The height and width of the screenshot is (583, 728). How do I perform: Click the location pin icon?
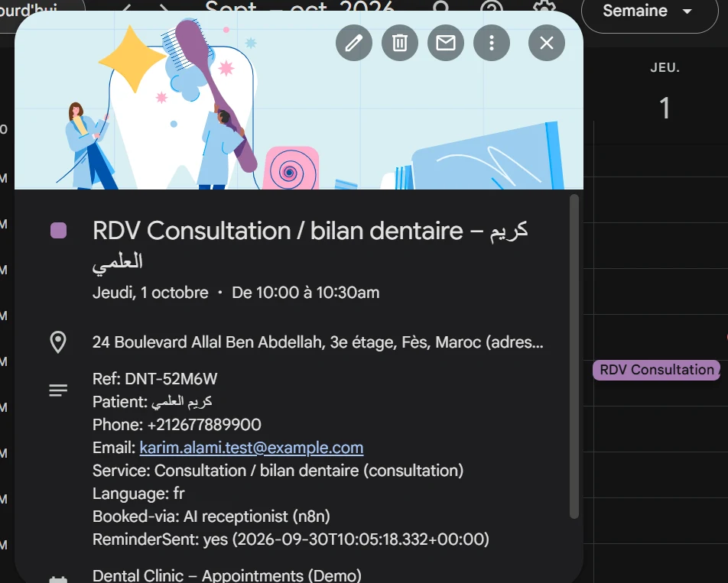click(58, 342)
